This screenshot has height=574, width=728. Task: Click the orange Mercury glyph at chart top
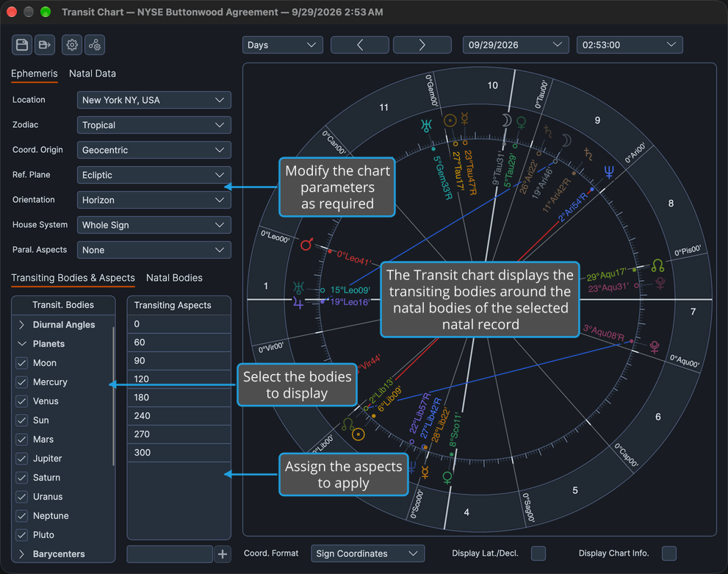pos(465,119)
